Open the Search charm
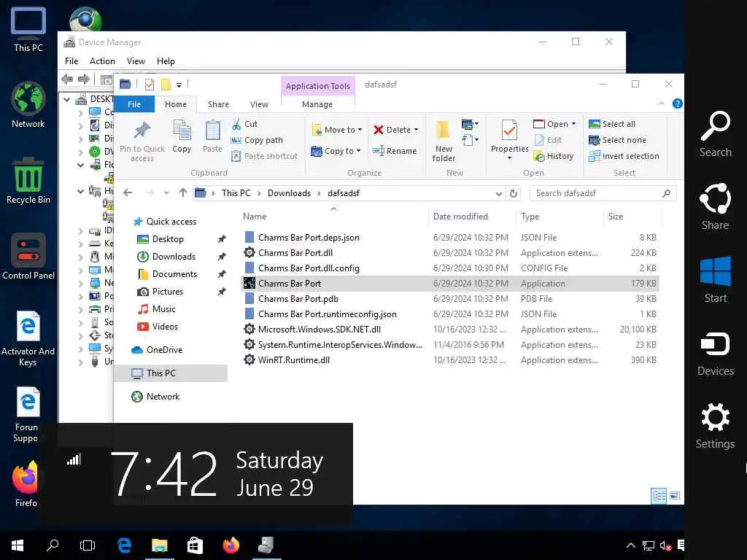747x560 pixels. 715,134
